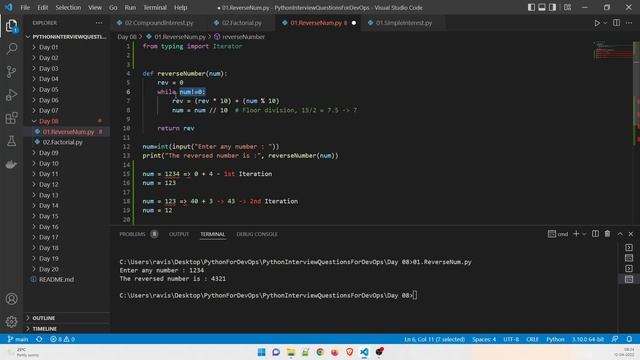640x360 pixels.
Task: Toggle secondary side bar layout icon
Action: [x=552, y=7]
